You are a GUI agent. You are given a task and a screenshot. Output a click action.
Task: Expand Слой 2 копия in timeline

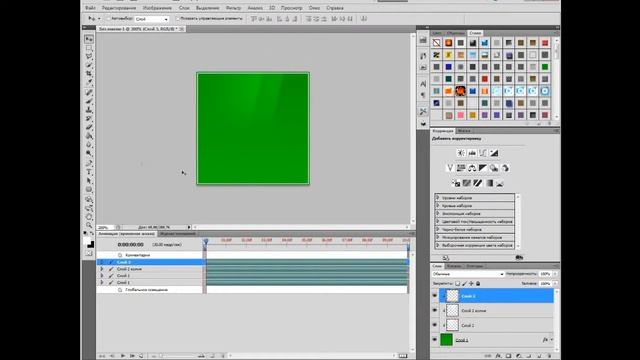click(102, 269)
